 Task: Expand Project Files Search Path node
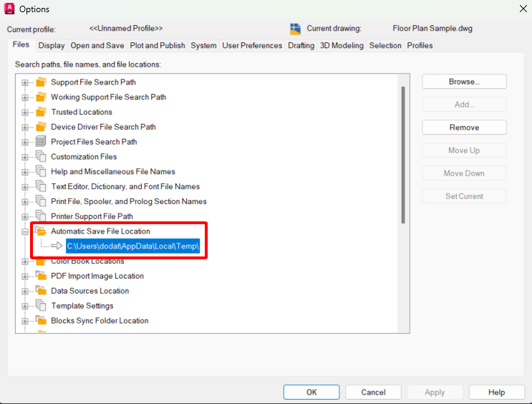(x=25, y=143)
